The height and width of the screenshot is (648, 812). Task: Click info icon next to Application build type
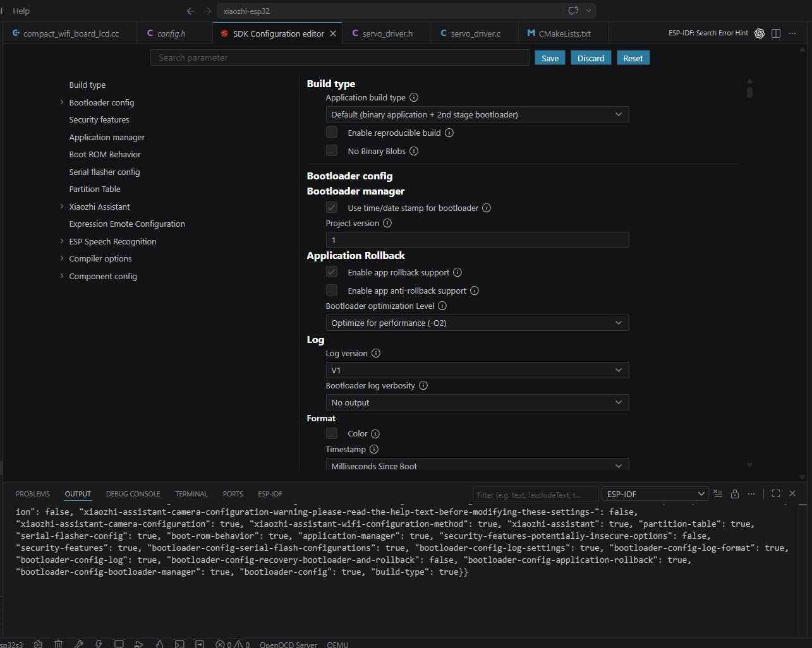pos(414,97)
